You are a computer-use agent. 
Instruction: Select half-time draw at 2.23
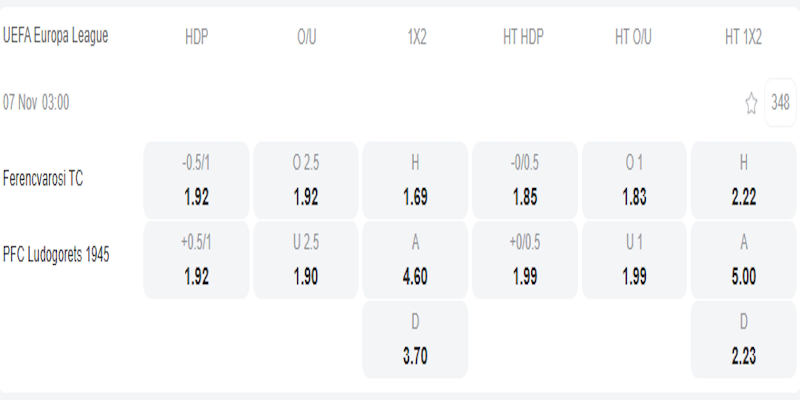743,339
